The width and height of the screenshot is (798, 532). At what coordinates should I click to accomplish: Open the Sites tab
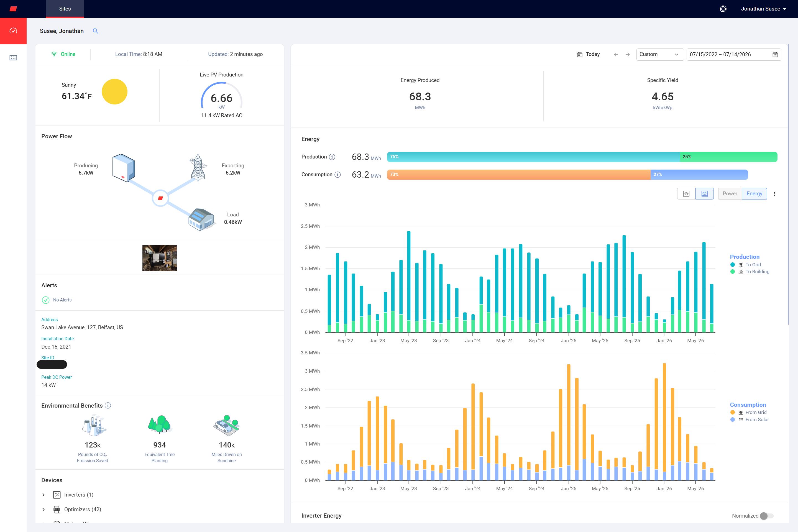pos(65,9)
